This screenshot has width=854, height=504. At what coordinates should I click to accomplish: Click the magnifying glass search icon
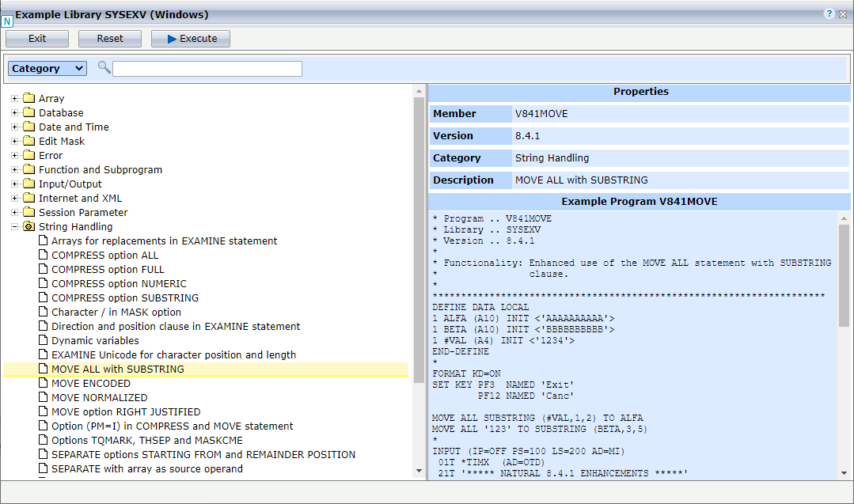(104, 68)
